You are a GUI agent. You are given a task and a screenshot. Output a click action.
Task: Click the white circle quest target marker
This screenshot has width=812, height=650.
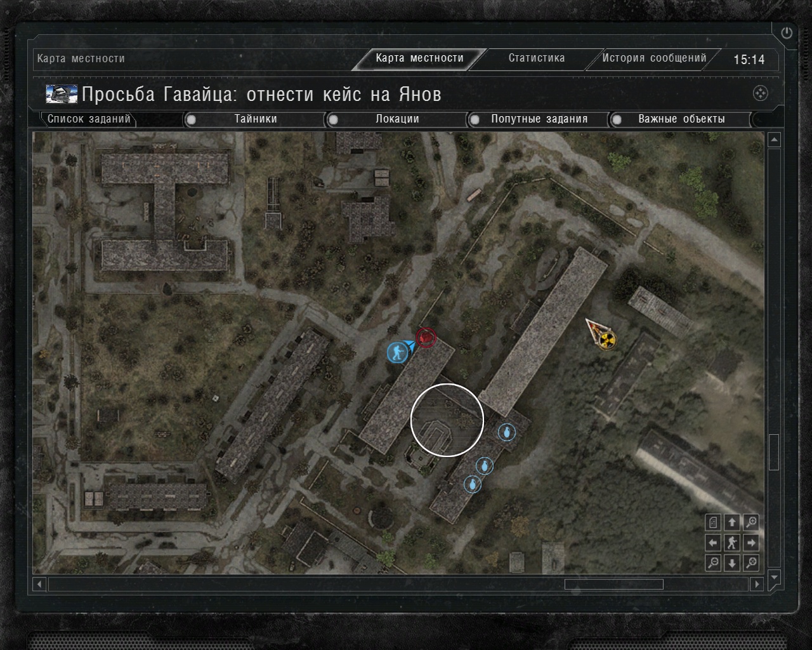[x=447, y=420]
